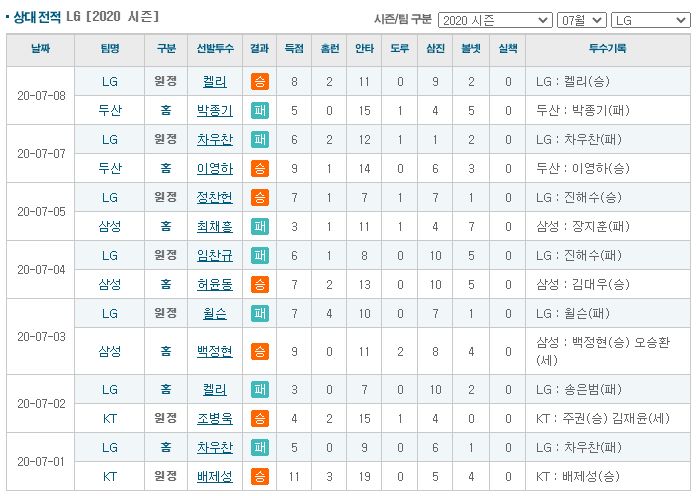Click the 패 badge in 임찬규's row

tap(260, 256)
